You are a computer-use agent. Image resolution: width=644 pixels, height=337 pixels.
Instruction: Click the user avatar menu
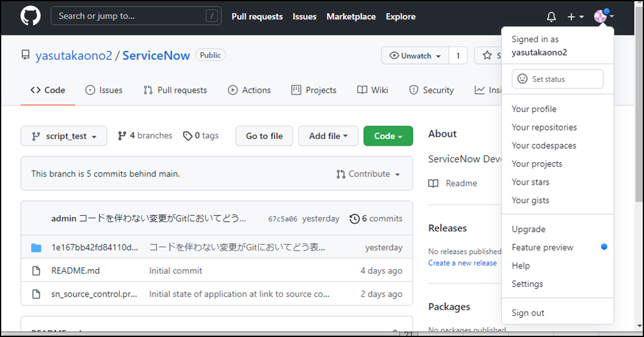pyautogui.click(x=604, y=16)
